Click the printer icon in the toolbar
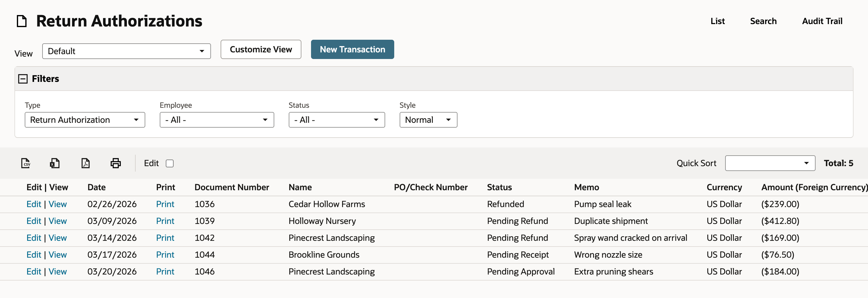The image size is (868, 298). [x=115, y=163]
